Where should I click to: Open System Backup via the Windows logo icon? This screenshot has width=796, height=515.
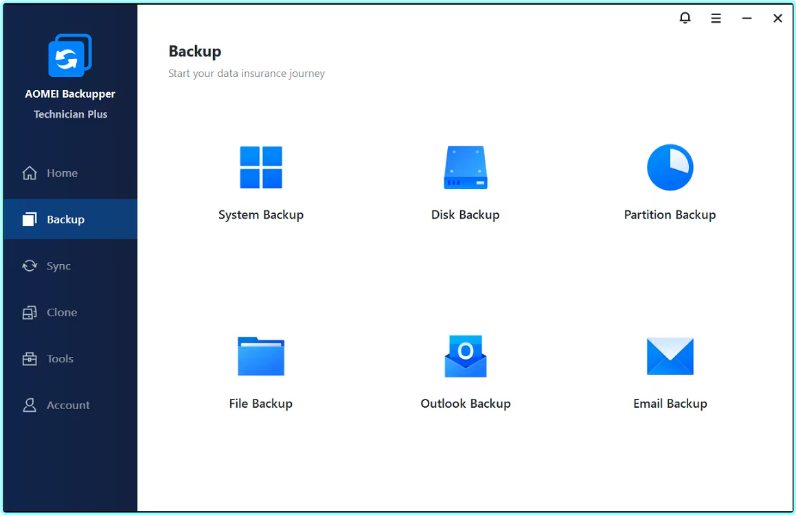pos(261,167)
